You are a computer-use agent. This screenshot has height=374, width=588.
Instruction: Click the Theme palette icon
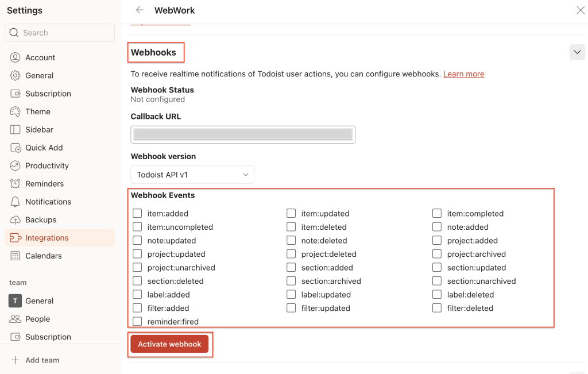pyautogui.click(x=15, y=111)
